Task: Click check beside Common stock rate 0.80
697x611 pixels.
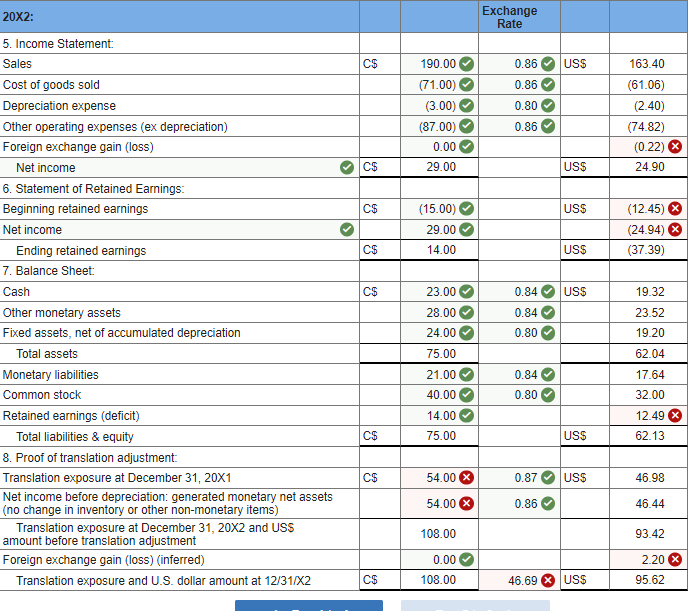Action: tap(548, 395)
